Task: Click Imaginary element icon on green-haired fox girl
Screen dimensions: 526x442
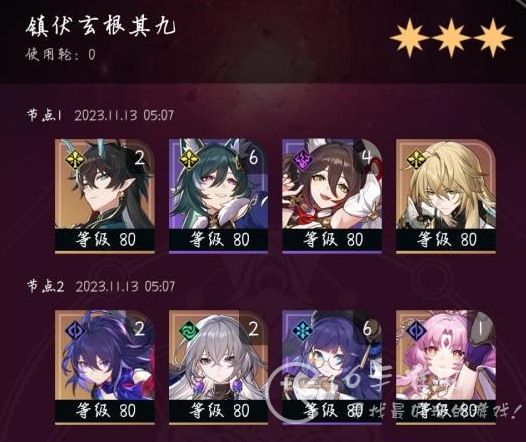Action: (189, 160)
